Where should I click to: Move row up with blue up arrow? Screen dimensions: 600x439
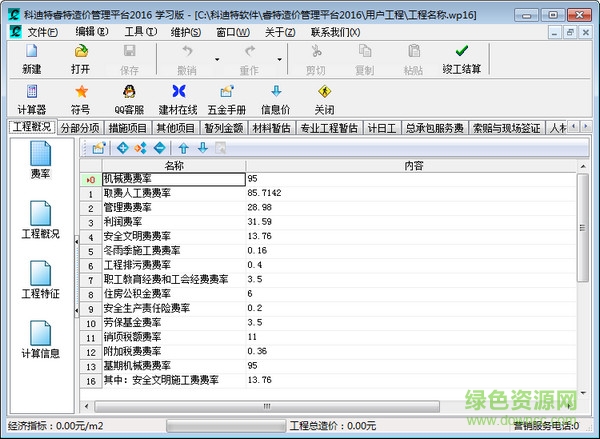(x=184, y=148)
